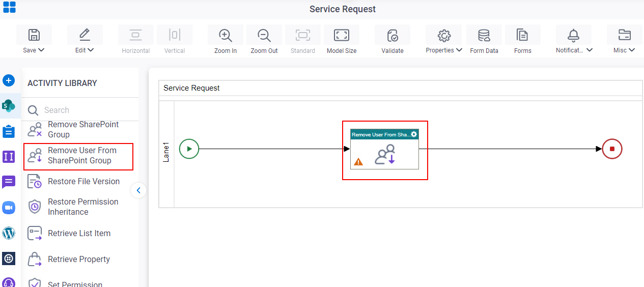Select the clipboard sidebar icon
Viewport: 644px width, 287px height.
tap(9, 131)
